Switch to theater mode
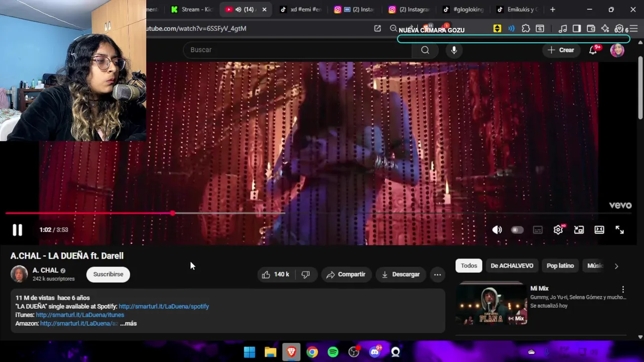644x362 pixels. click(599, 230)
